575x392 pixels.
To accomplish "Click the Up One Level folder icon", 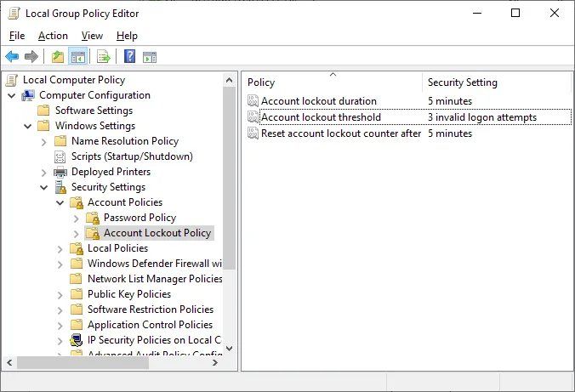I will coord(57,57).
